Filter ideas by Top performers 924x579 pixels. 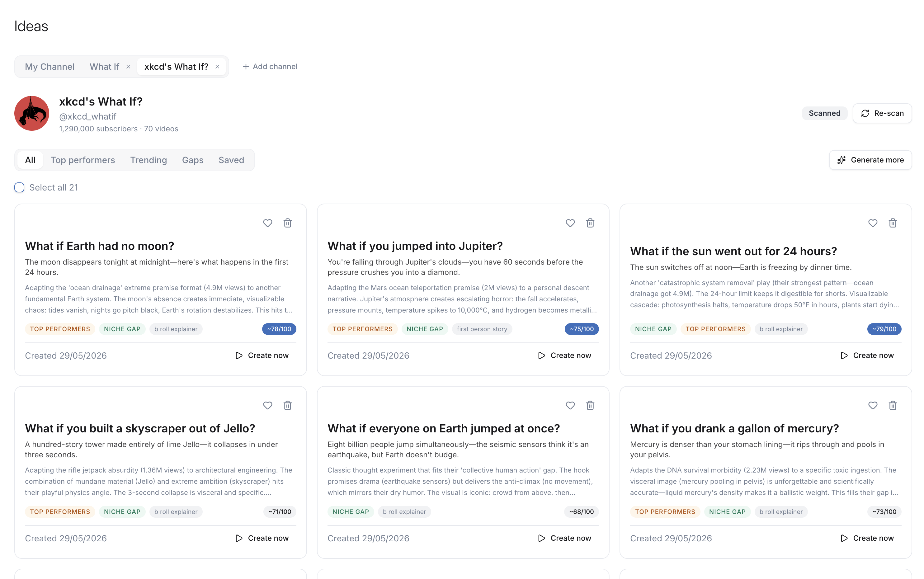click(x=83, y=160)
